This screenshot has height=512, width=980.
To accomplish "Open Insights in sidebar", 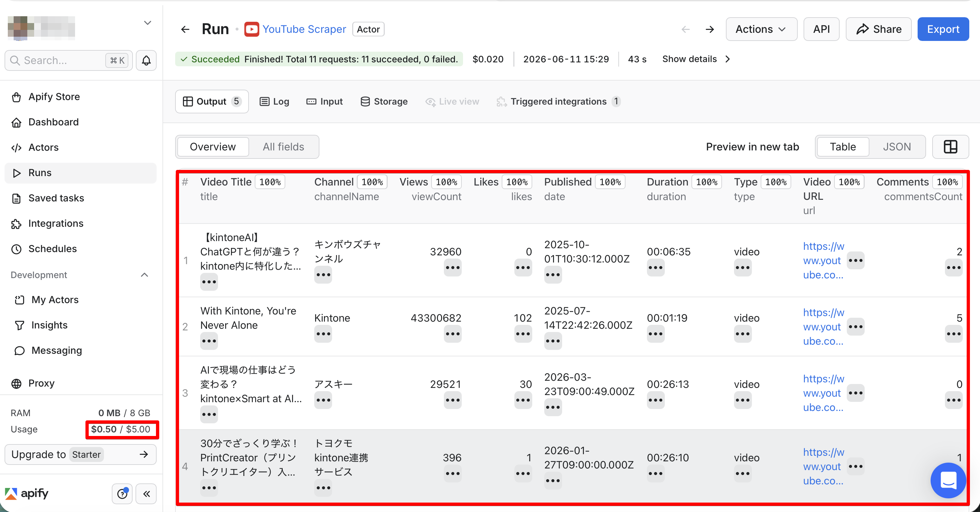I will click(x=80, y=325).
